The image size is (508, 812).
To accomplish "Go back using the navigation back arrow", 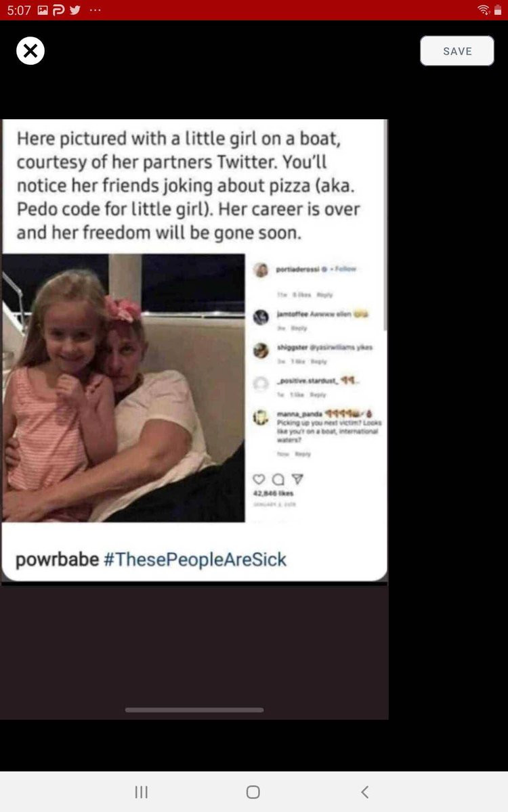I will (x=365, y=792).
